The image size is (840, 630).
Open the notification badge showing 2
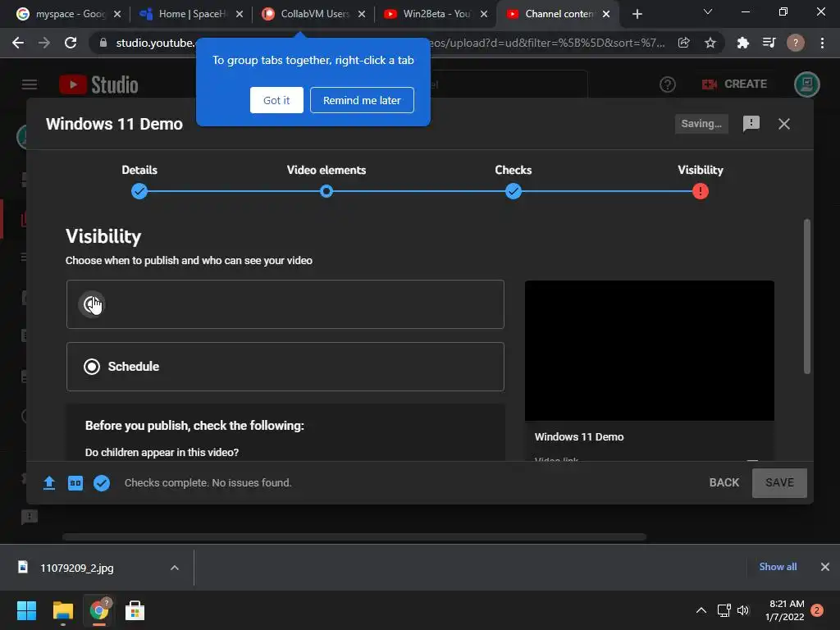coord(817,610)
